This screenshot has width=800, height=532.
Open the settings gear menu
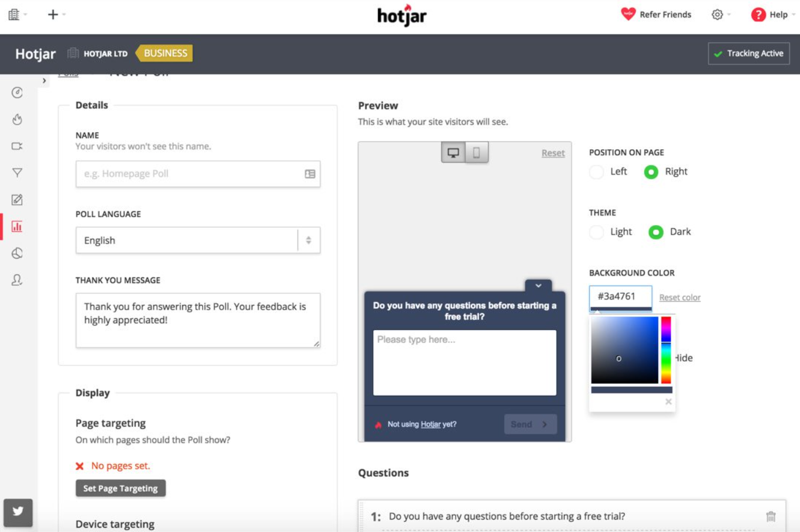(x=717, y=15)
